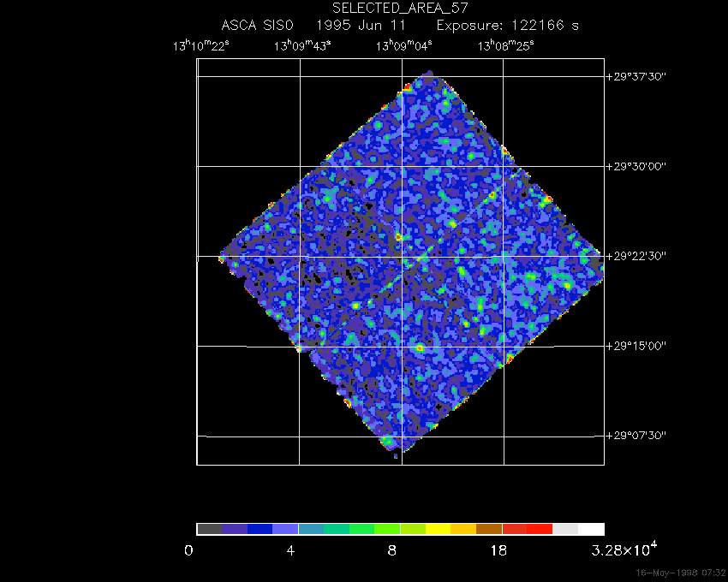The width and height of the screenshot is (728, 582).
Task: Pick the gray swatch at colorbar start
Action: [x=209, y=529]
